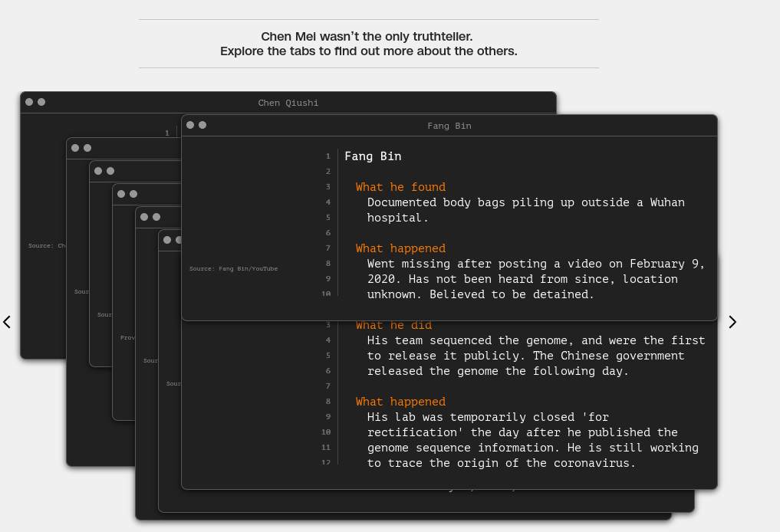Click the 'Went missing after posting' paragraph
This screenshot has height=532, width=780.
(535, 279)
